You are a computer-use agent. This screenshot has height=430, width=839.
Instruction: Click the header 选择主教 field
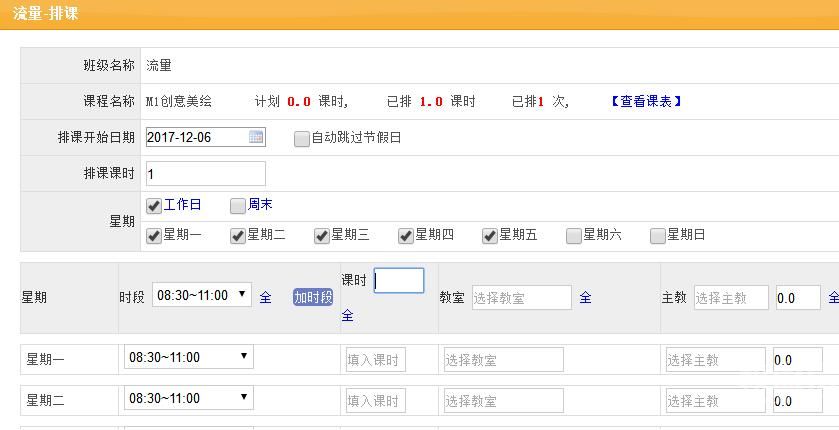point(731,298)
